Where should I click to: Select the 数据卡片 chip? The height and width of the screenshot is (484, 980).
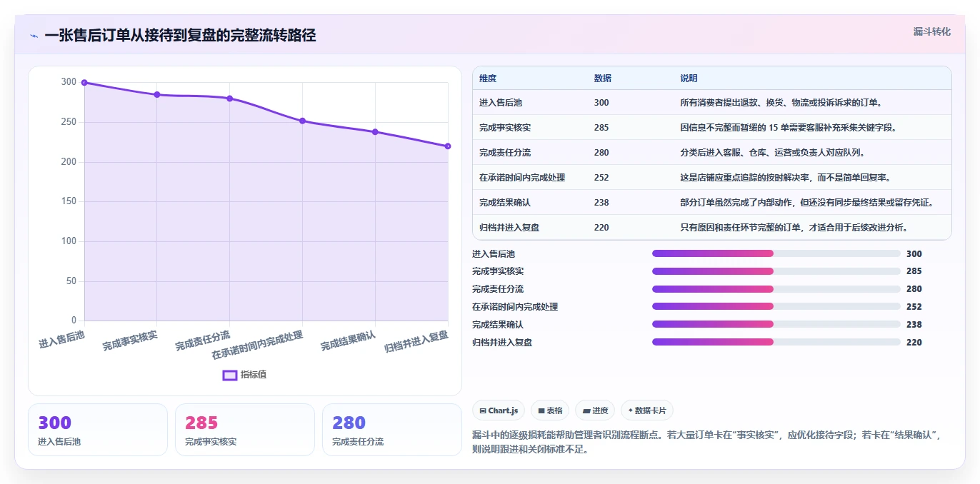(x=647, y=410)
